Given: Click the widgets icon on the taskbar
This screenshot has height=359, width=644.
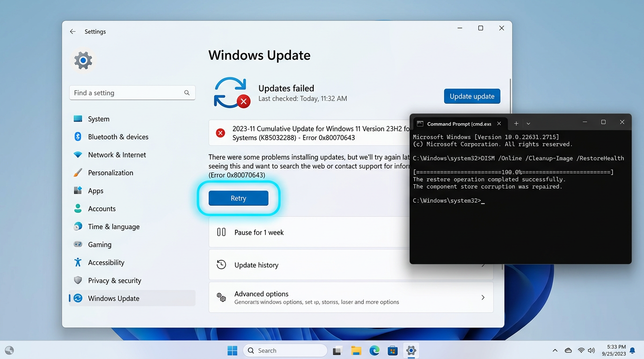Looking at the screenshot, I should point(9,350).
